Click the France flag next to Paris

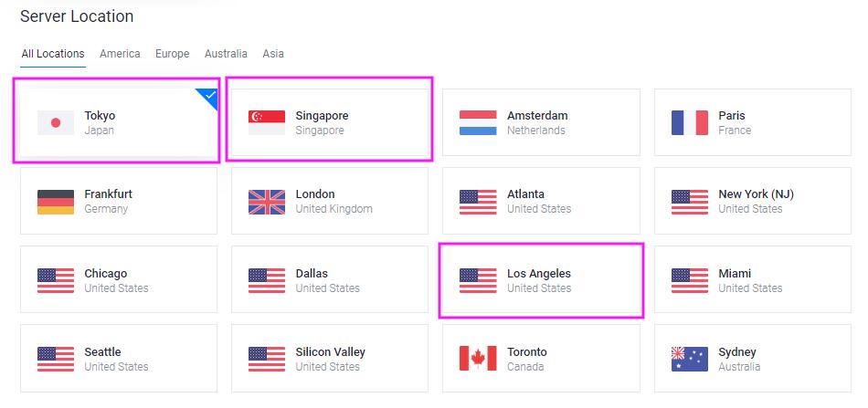690,122
